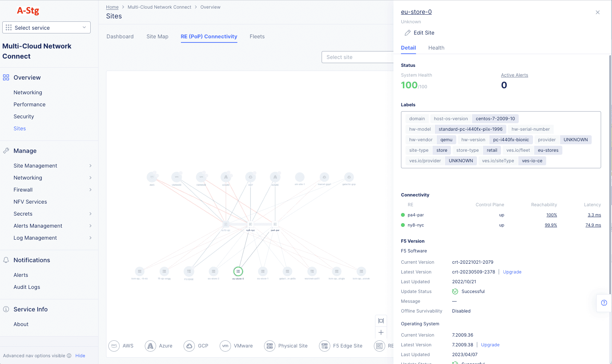Open the Site Map tab

[x=157, y=36]
